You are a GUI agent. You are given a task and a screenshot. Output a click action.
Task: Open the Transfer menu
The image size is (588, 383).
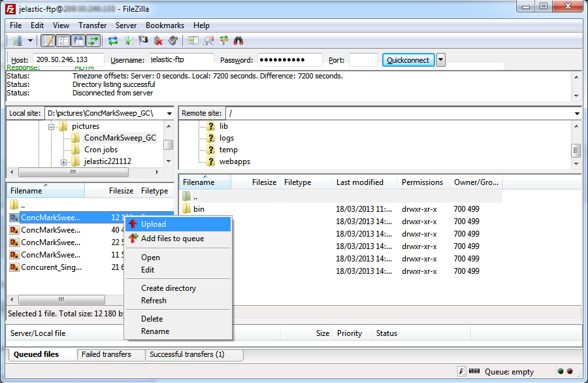click(x=92, y=25)
